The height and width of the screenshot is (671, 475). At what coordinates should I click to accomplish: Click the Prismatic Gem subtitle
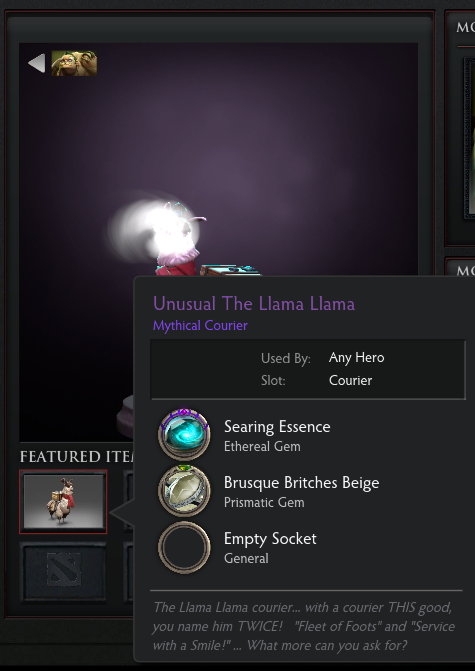(264, 502)
